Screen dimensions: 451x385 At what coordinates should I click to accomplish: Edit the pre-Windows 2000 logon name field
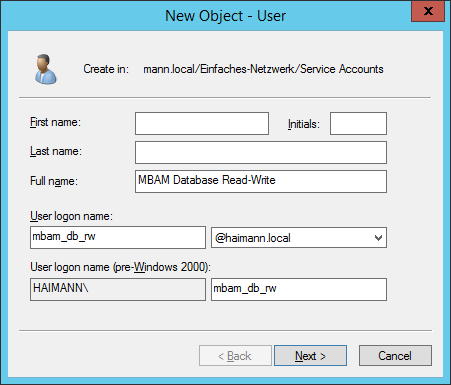tap(299, 289)
